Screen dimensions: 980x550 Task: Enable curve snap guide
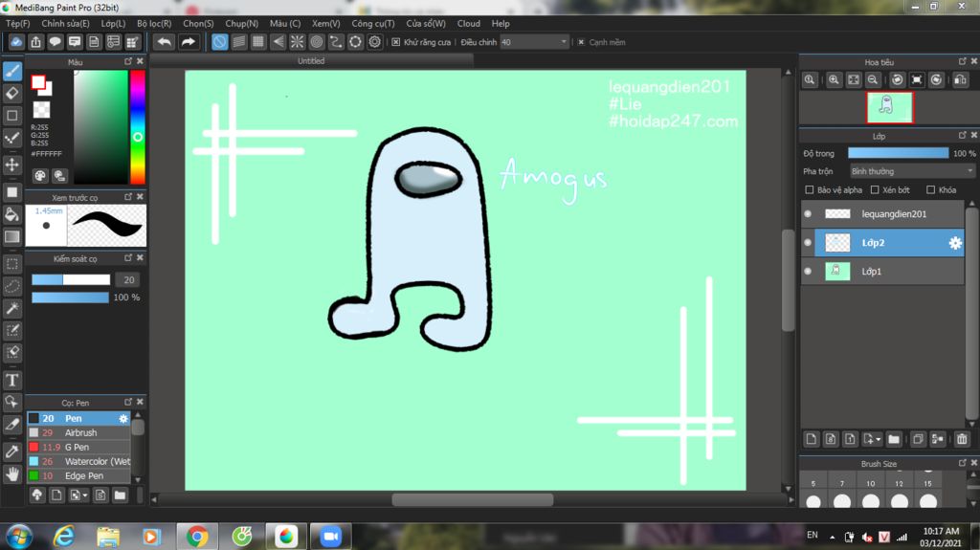336,42
